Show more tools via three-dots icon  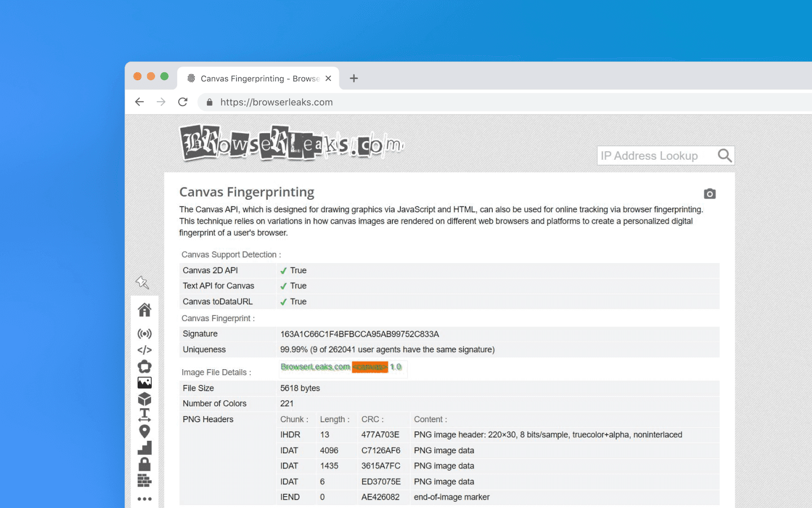click(x=144, y=499)
